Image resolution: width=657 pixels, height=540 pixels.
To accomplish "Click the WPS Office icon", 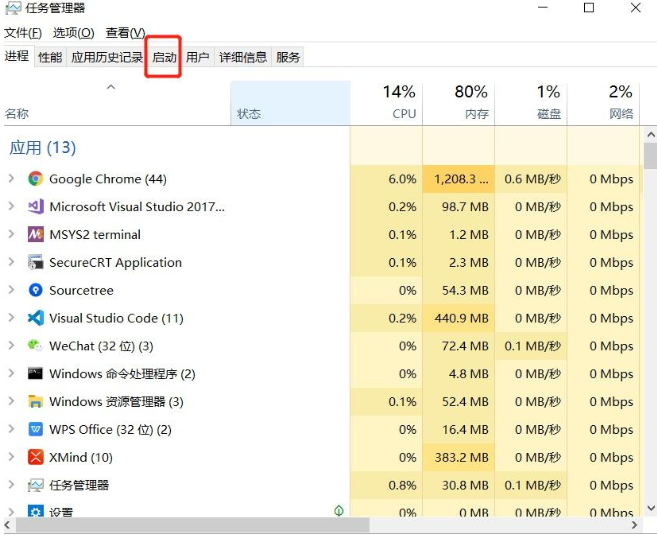I will [36, 429].
